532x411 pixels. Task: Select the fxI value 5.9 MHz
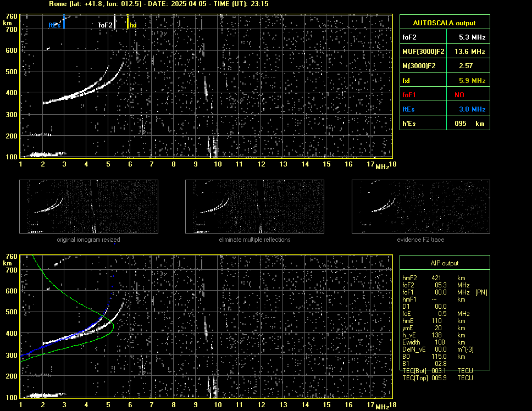click(472, 81)
